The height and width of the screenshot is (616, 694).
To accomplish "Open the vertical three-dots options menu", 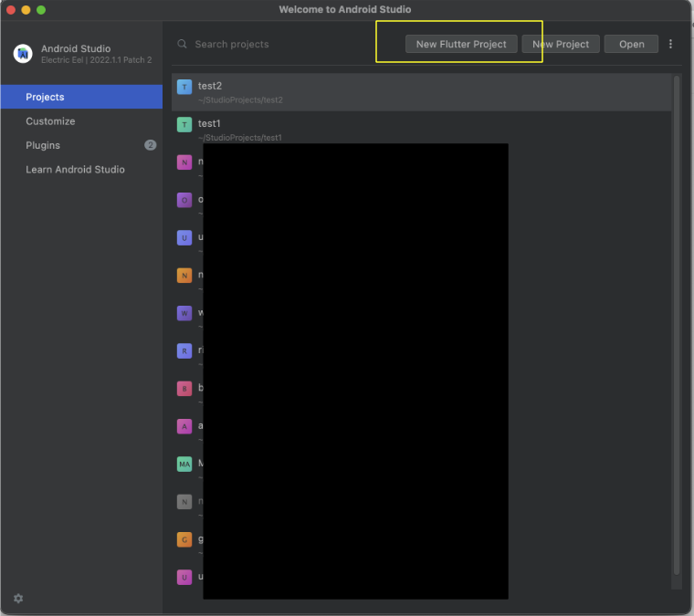I will pos(670,44).
